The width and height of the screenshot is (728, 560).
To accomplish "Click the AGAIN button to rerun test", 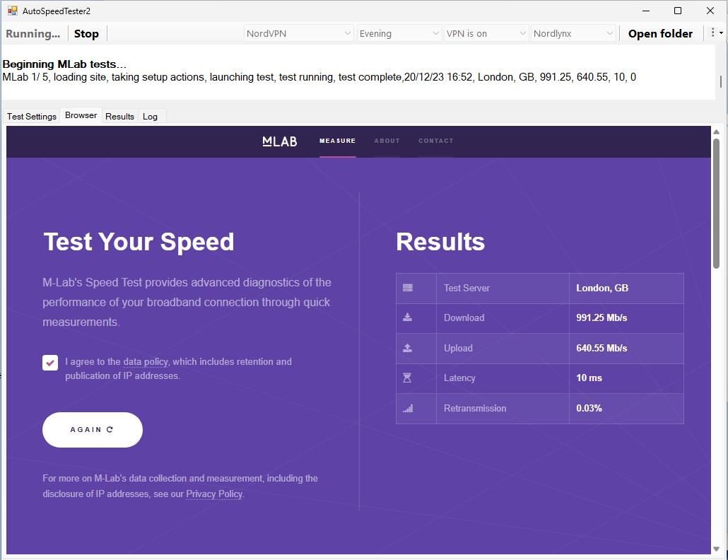I will (x=93, y=430).
